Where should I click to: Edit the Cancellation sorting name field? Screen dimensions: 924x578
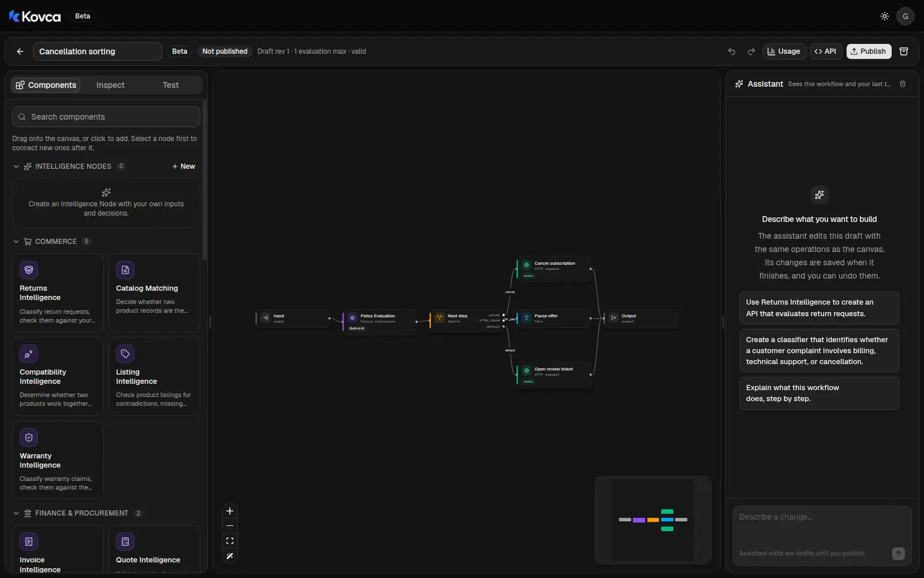98,51
